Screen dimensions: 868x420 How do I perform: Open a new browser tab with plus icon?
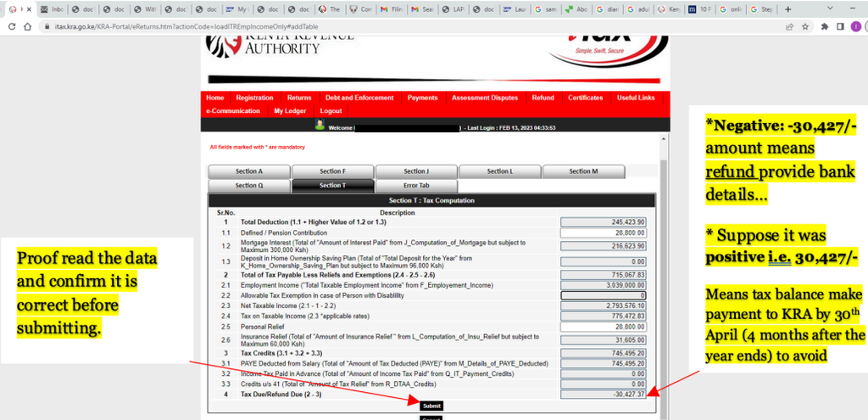[788, 9]
